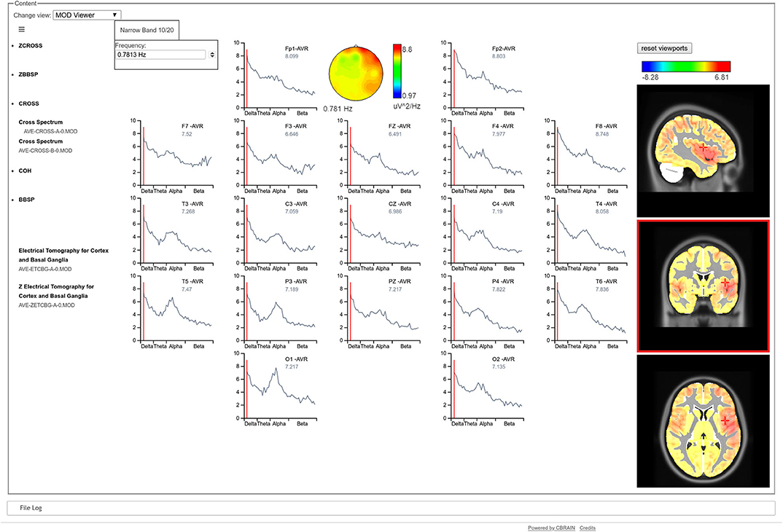Expand the ZCROSS tree item

pos(31,45)
